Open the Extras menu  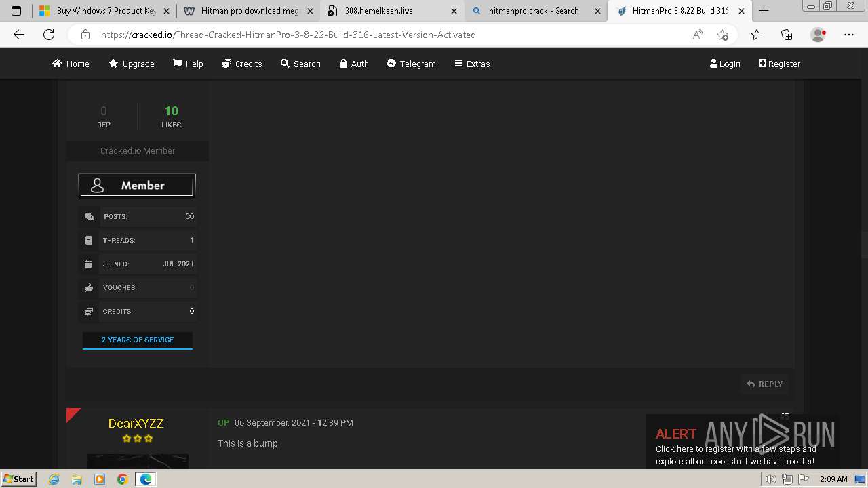pos(472,64)
